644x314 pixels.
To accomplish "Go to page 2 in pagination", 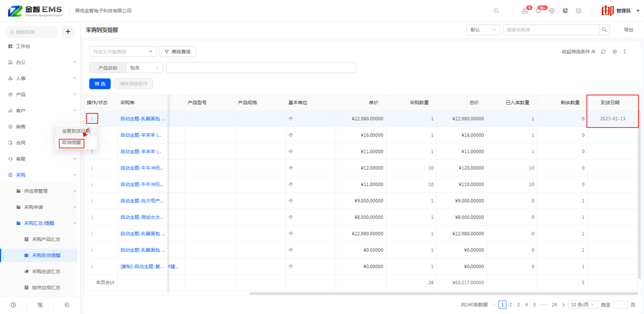I will tap(510, 304).
